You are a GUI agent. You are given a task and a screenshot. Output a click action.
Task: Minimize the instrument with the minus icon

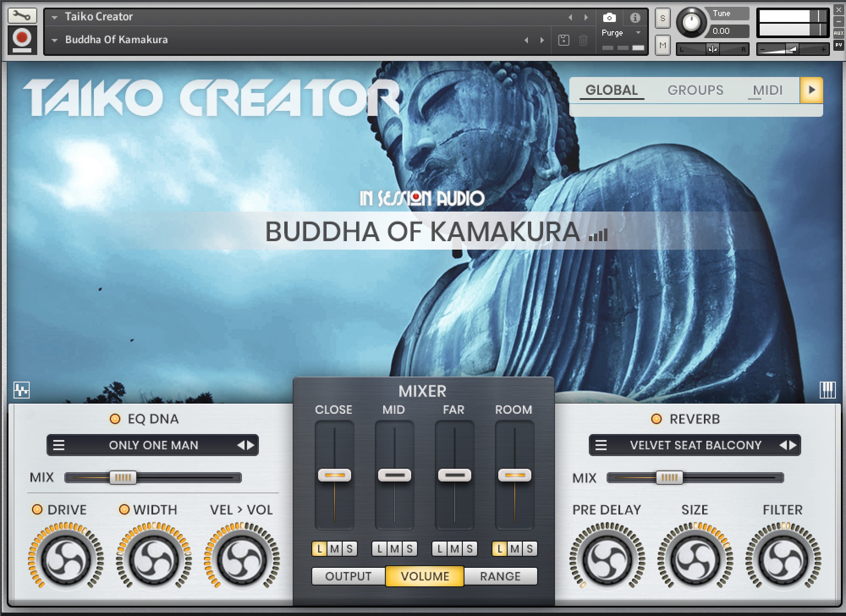pyautogui.click(x=838, y=21)
